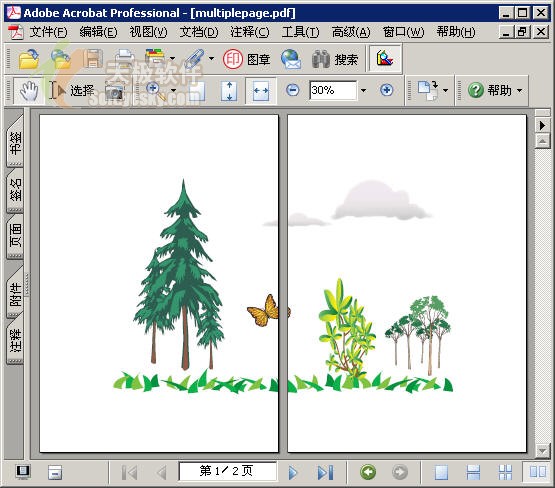
Task: Open the 书签 bookmarks side tab
Action: (x=15, y=143)
